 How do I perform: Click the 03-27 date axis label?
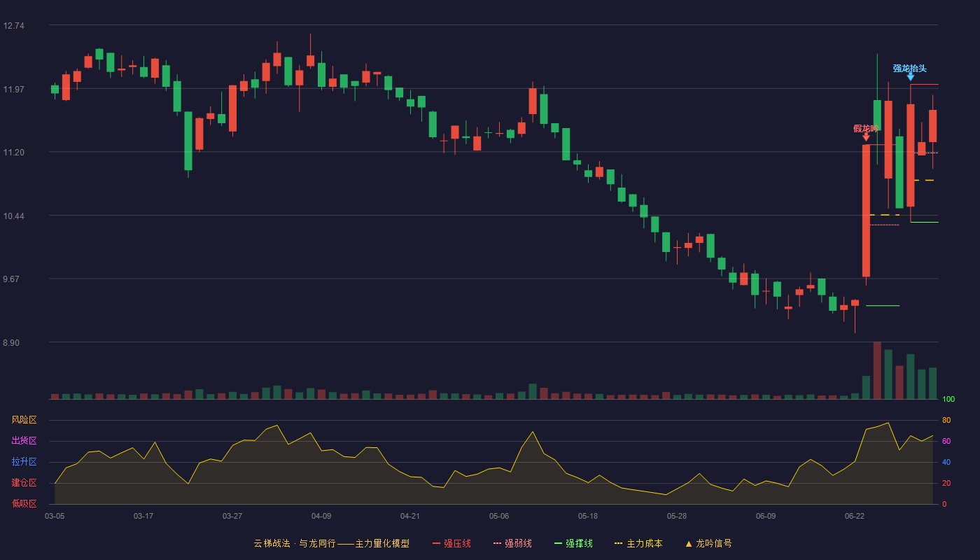tap(232, 516)
